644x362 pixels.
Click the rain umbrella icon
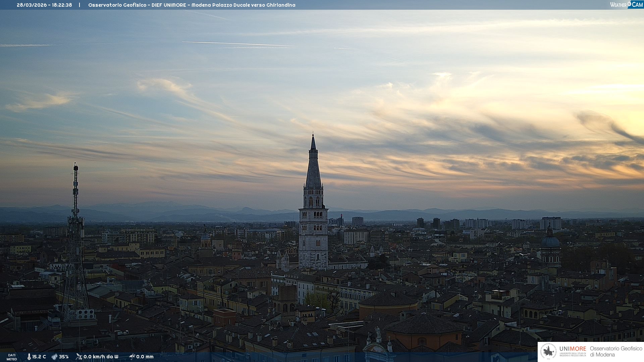pos(132,357)
